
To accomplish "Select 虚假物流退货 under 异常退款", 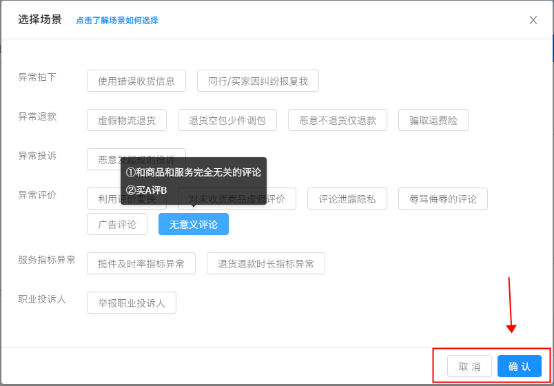I will 127,120.
